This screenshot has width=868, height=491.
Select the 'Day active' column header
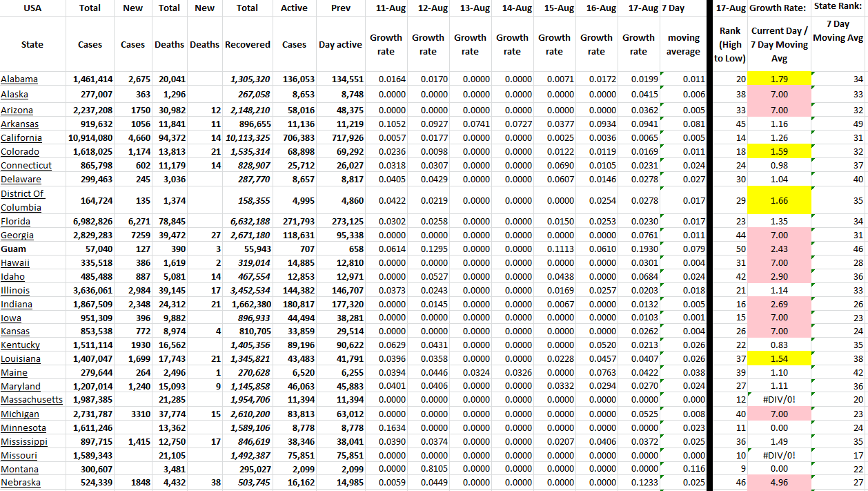point(340,45)
